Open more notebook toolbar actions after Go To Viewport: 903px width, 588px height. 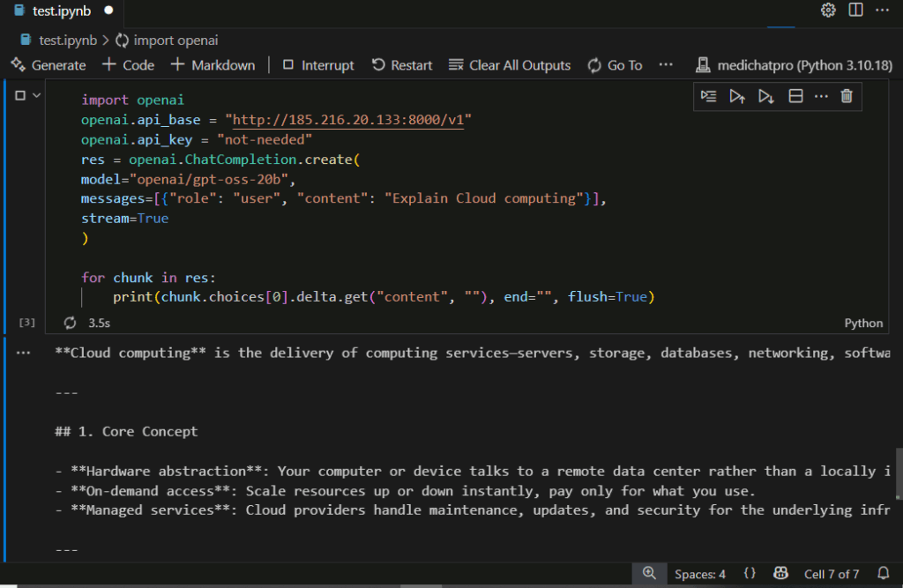coord(666,65)
